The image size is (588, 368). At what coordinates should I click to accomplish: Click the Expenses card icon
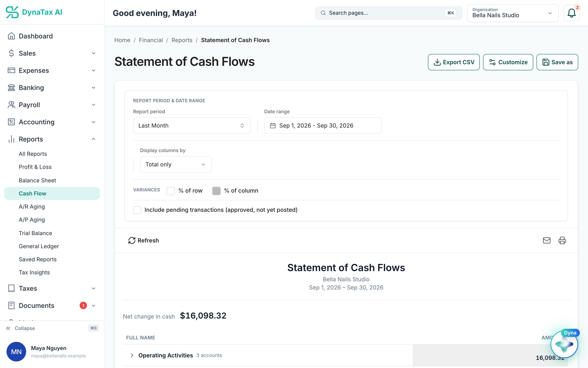click(x=11, y=70)
